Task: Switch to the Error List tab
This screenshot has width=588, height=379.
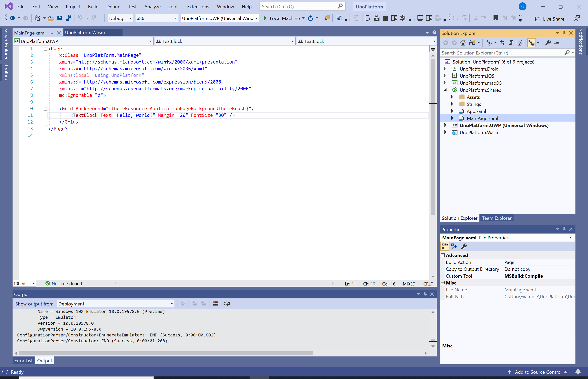Action: point(23,361)
